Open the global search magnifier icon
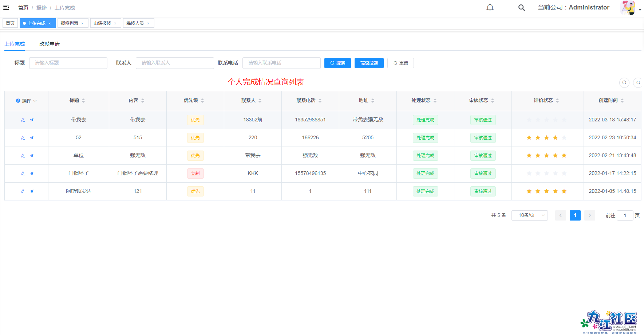The image size is (644, 335). (x=521, y=8)
